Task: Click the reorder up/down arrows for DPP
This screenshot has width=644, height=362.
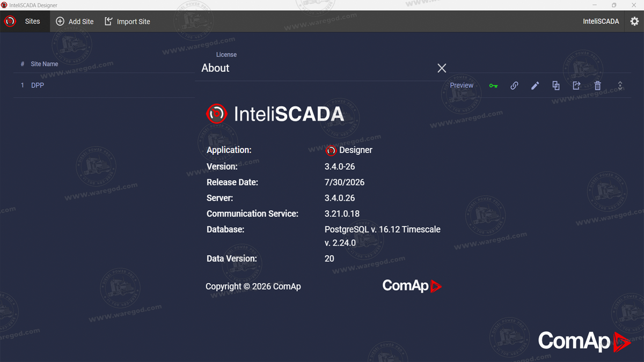Action: [x=620, y=86]
